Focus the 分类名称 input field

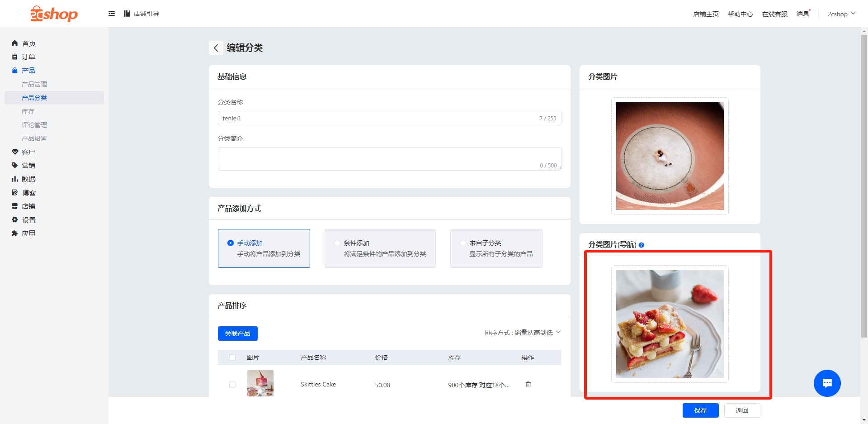(390, 118)
